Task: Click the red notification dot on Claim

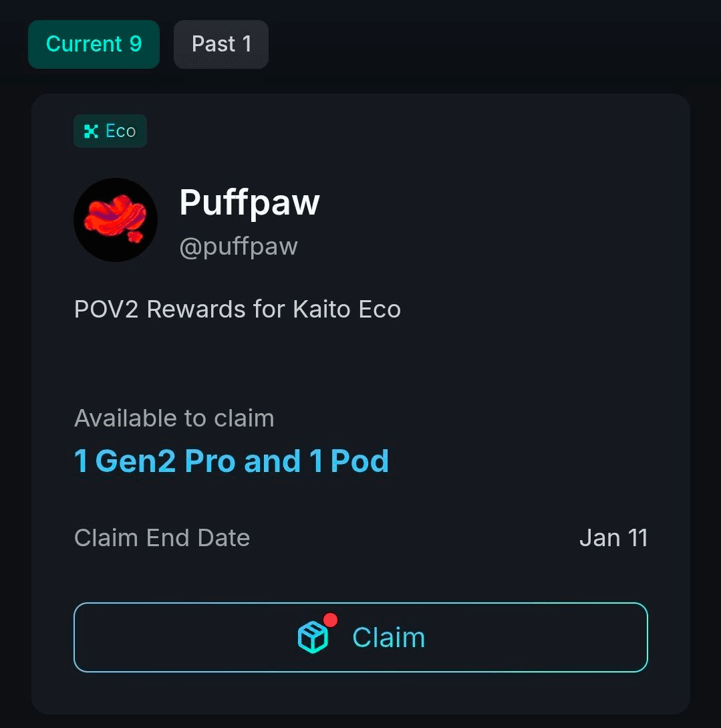Action: coord(330,620)
